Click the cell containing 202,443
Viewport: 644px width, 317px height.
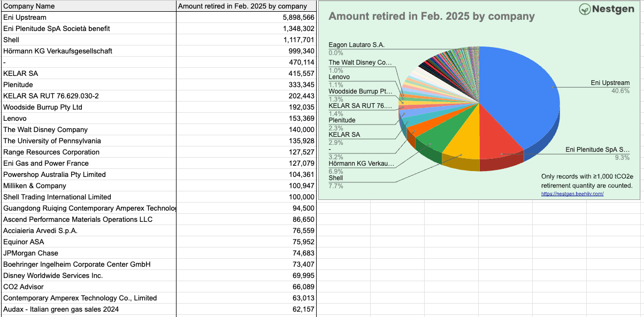click(246, 96)
